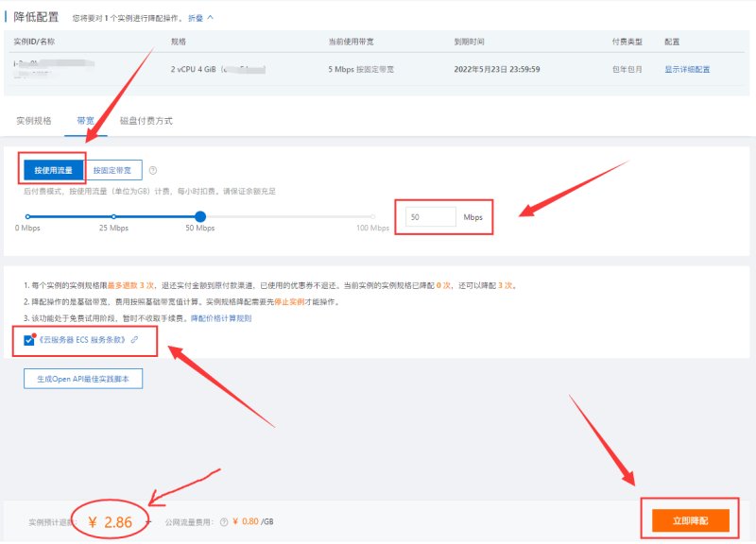Click the 立即降配 orange button
Viewport: 756px width, 544px height.
click(x=690, y=520)
